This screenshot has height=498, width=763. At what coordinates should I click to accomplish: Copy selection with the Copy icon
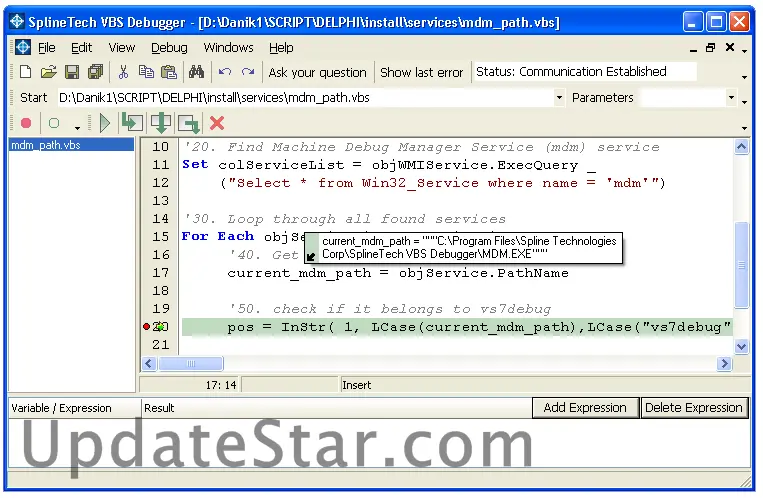(146, 72)
